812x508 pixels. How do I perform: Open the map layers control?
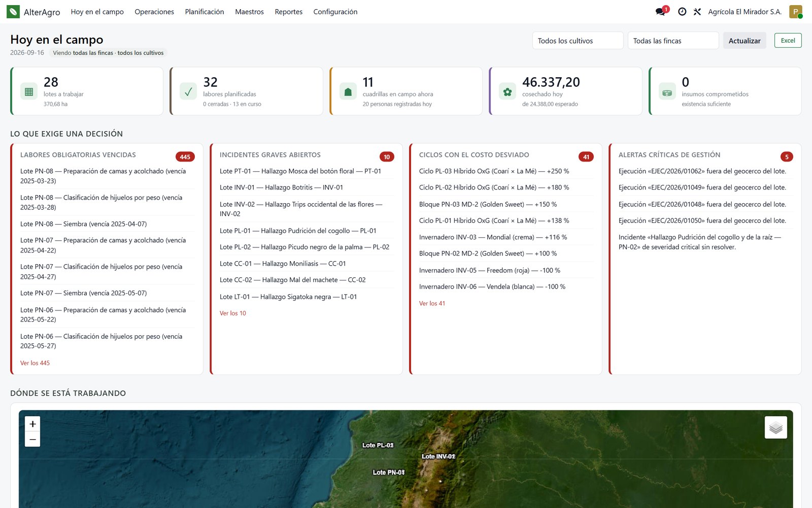[776, 428]
